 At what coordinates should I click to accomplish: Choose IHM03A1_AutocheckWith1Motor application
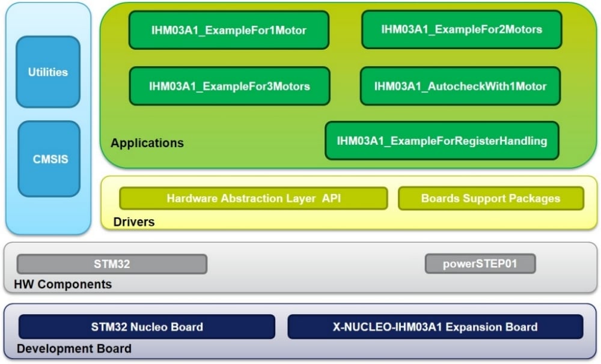[460, 86]
